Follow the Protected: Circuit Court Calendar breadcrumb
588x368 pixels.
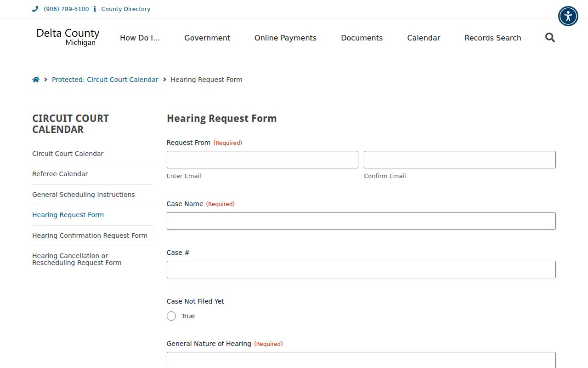coord(105,80)
